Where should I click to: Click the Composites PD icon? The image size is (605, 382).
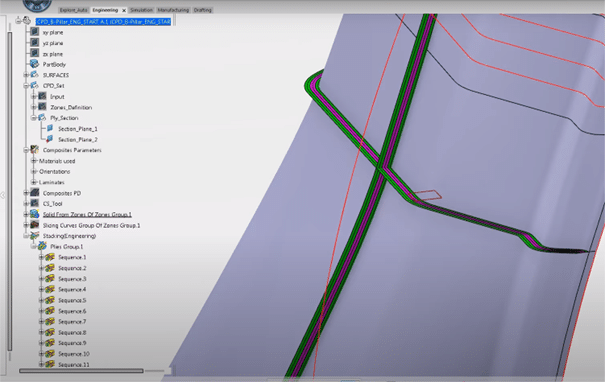point(35,193)
